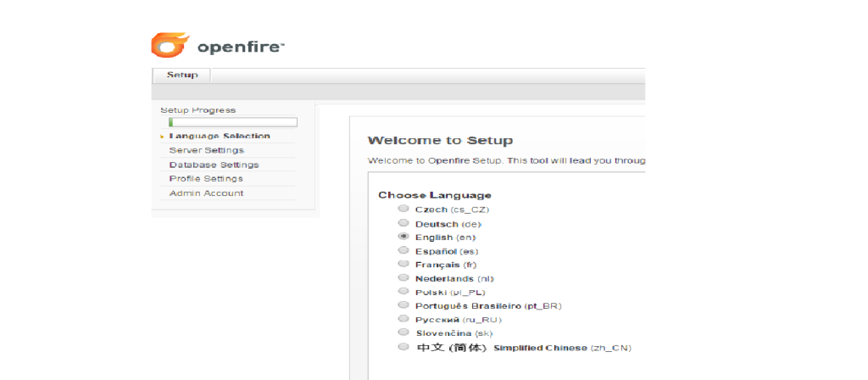Click Admin Account in the setup sidebar
The height and width of the screenshot is (380, 868).
tap(206, 193)
